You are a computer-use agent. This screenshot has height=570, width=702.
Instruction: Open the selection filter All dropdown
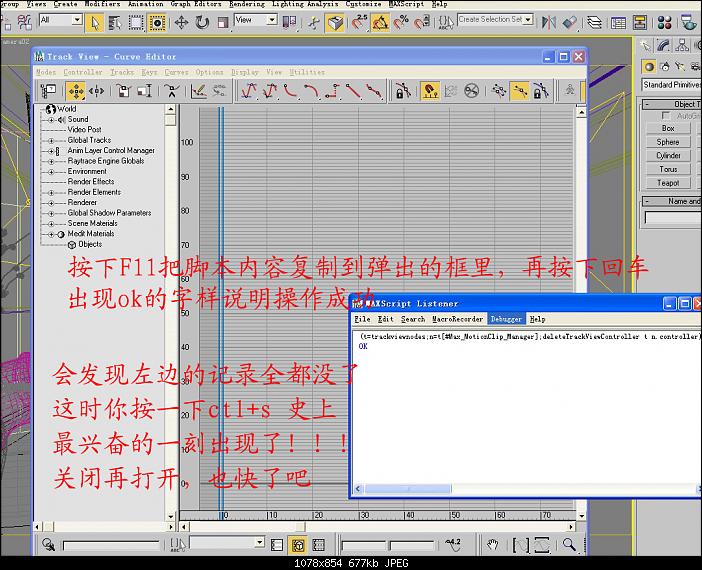pos(61,20)
